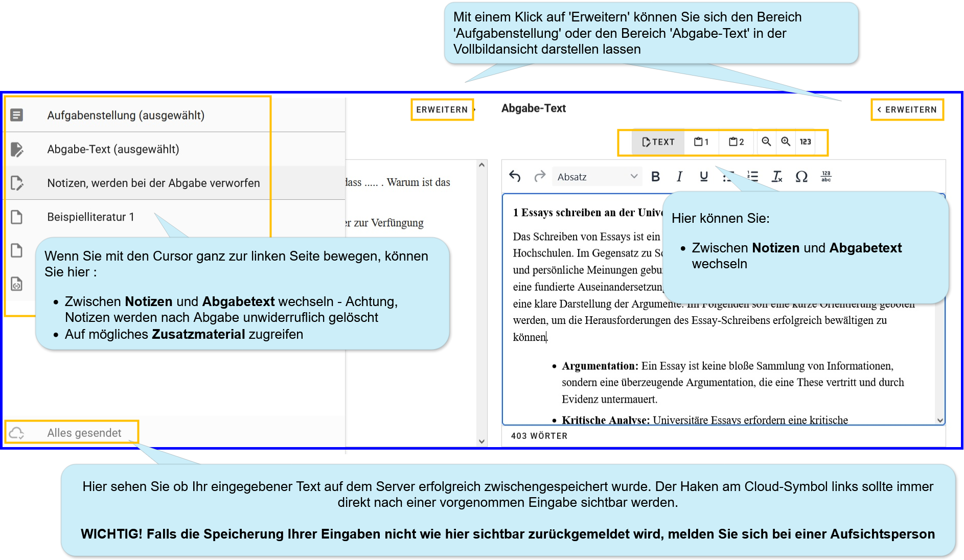Image resolution: width=964 pixels, height=560 pixels.
Task: Click the linked-document icon in the sidebar
Action: pyautogui.click(x=17, y=284)
